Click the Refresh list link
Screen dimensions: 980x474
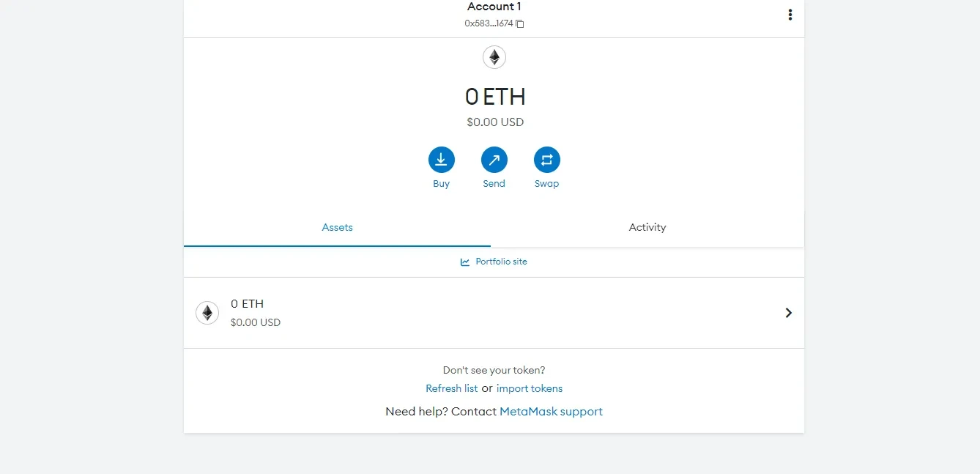coord(451,388)
